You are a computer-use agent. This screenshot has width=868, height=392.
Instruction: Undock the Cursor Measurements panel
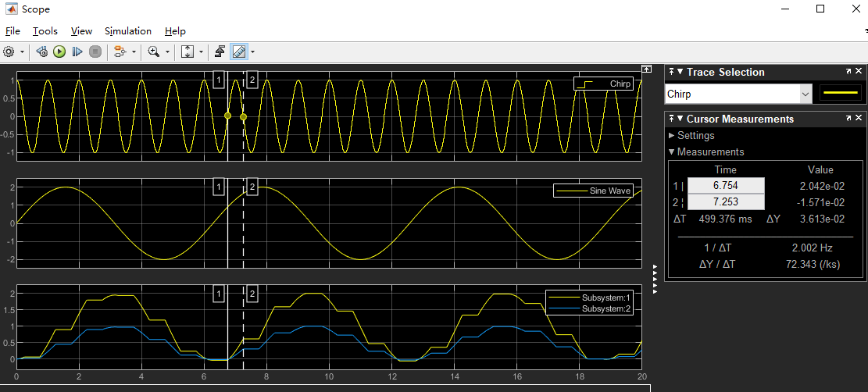[x=848, y=119]
